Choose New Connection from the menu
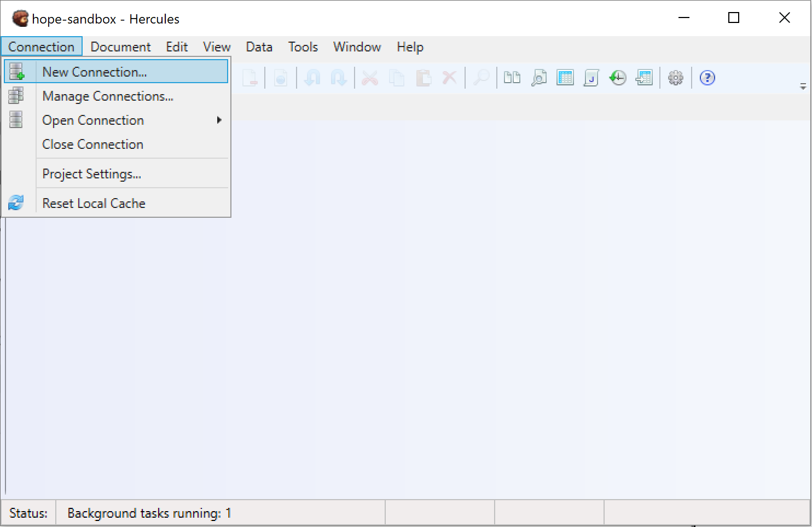The image size is (812, 527). 116,72
